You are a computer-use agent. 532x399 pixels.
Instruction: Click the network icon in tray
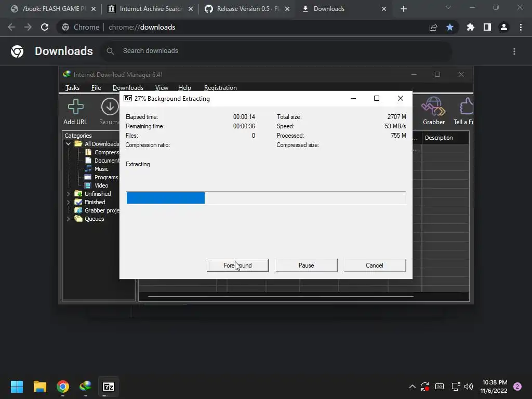coord(456,387)
